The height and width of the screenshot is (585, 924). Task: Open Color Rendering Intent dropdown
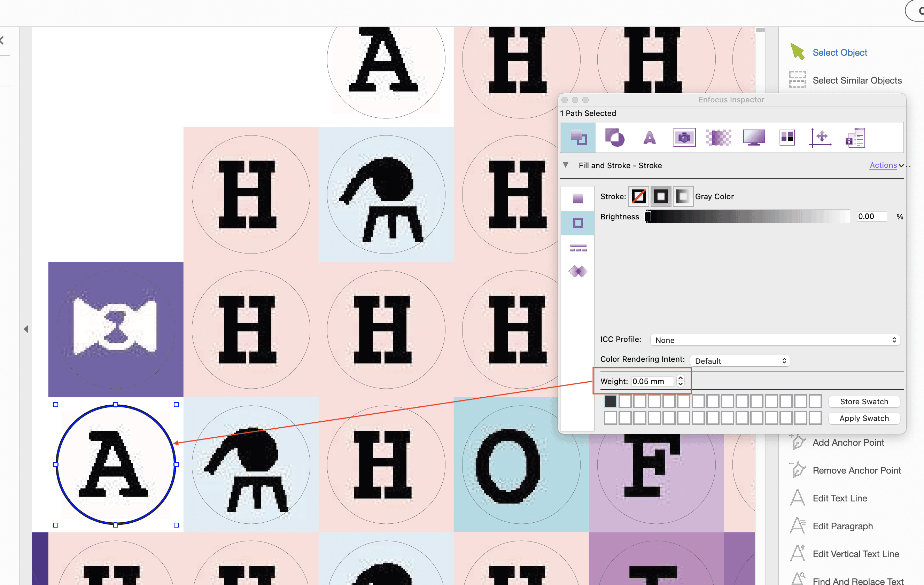click(x=739, y=361)
